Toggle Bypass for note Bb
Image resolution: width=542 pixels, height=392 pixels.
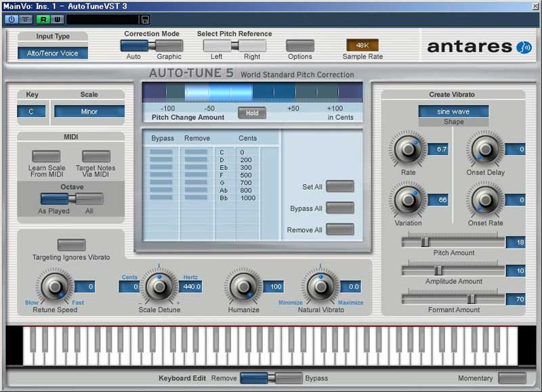[x=161, y=198]
